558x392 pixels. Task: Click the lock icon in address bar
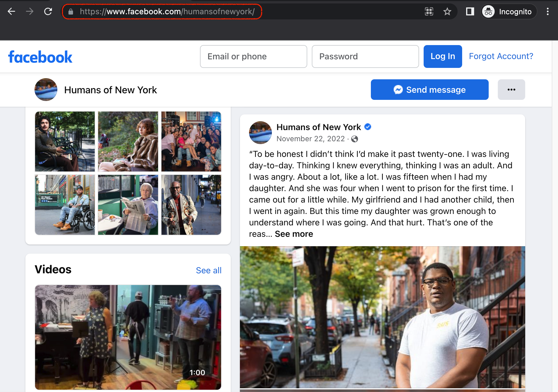point(71,12)
